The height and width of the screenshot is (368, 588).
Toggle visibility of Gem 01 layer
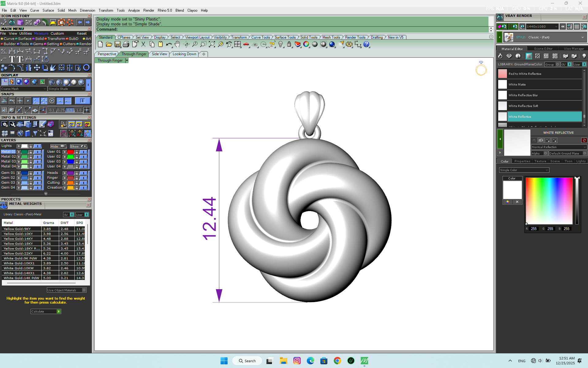click(x=37, y=173)
